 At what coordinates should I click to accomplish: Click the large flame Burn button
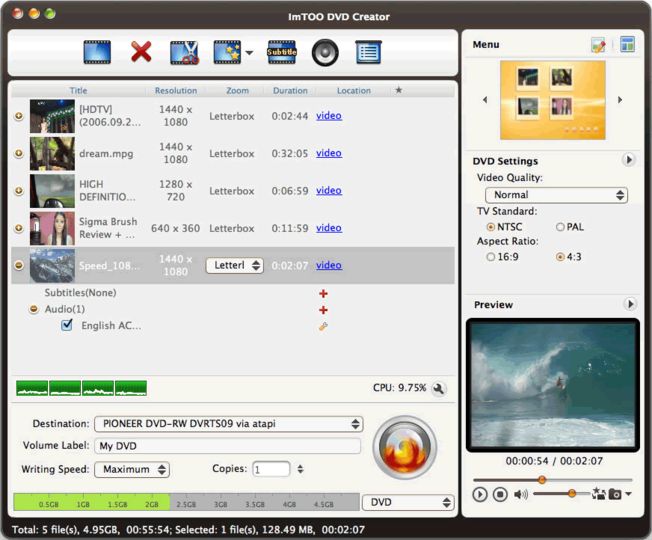pyautogui.click(x=405, y=448)
